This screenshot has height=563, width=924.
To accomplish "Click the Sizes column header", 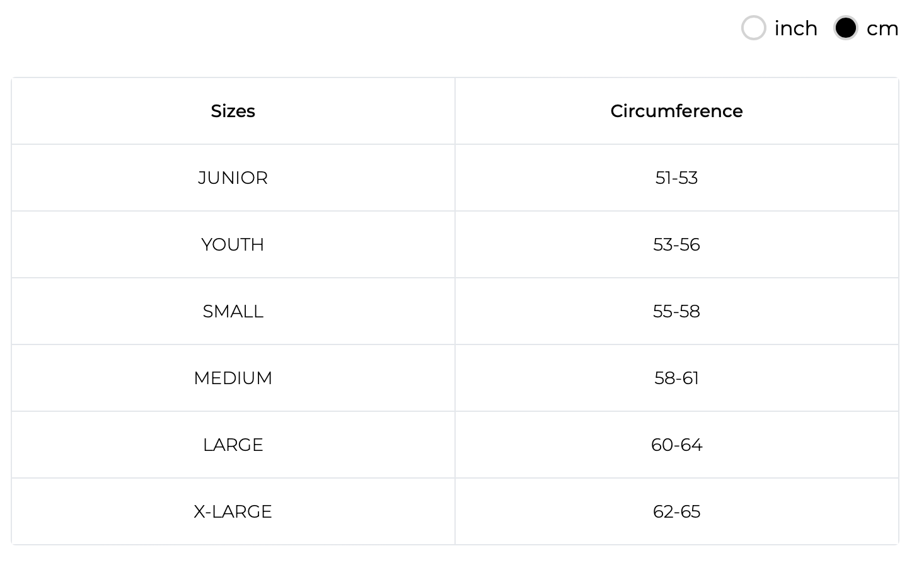I will tap(233, 111).
